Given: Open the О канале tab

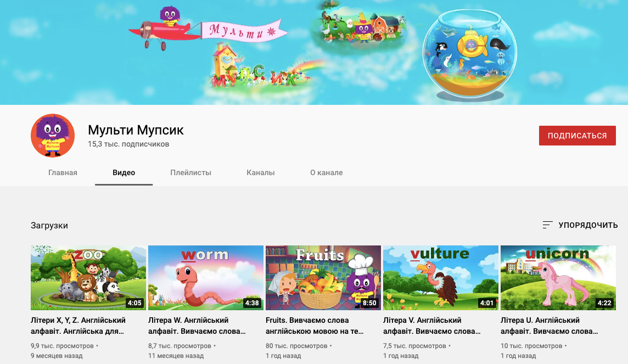Looking at the screenshot, I should 326,172.
